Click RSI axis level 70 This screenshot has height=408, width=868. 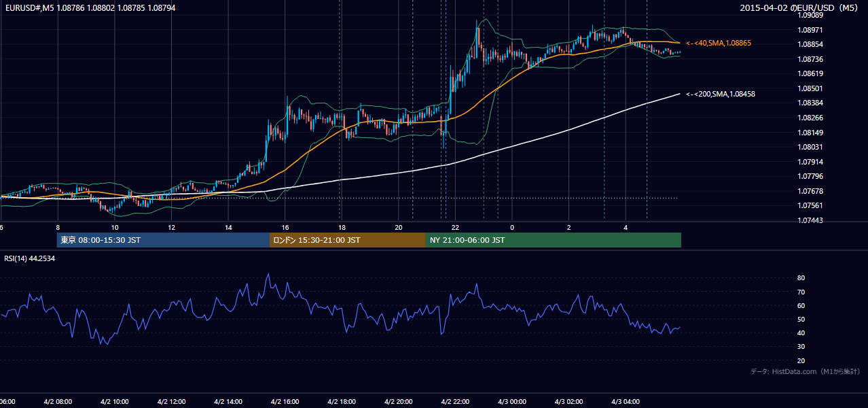[x=801, y=292]
